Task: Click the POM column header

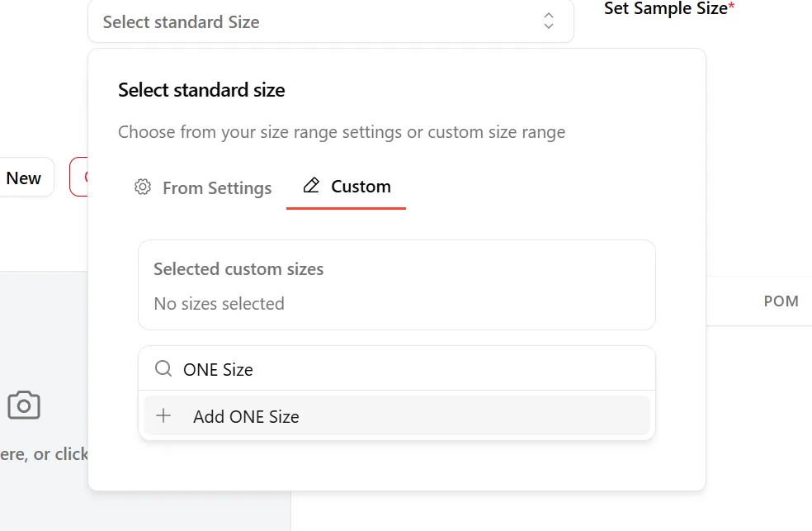Action: (781, 301)
